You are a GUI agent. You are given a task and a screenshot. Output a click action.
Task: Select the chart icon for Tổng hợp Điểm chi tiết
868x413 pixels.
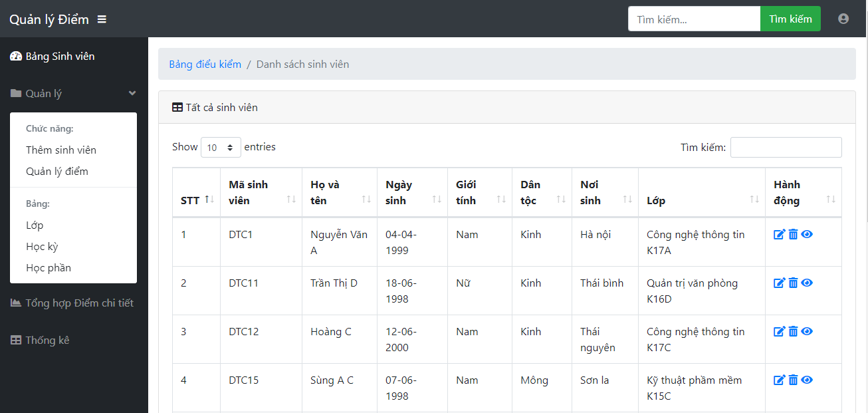15,303
